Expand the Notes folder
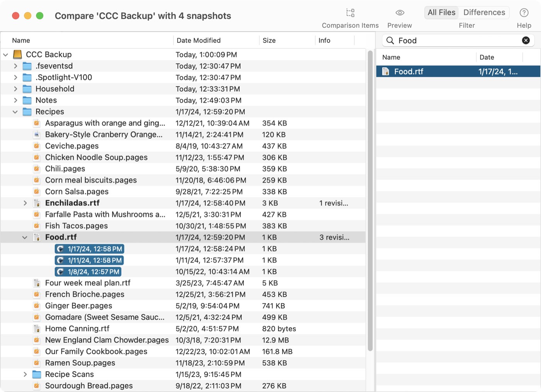The width and height of the screenshot is (541, 392). [x=15, y=101]
